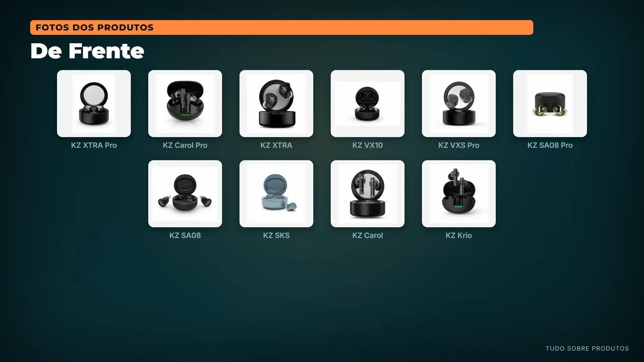Click the 'KZ Krio' label
Viewport: 644px width, 362px height.
pos(459,235)
